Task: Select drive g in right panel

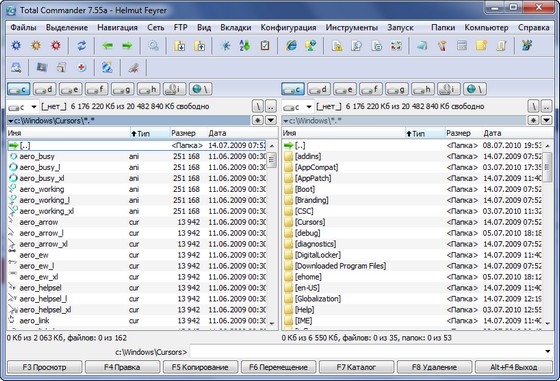Action: click(x=397, y=89)
